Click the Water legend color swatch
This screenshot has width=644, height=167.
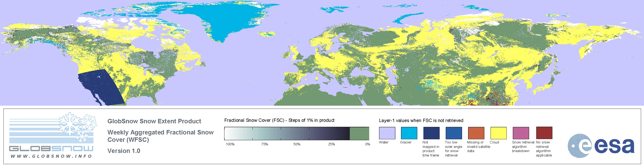[x=387, y=133]
